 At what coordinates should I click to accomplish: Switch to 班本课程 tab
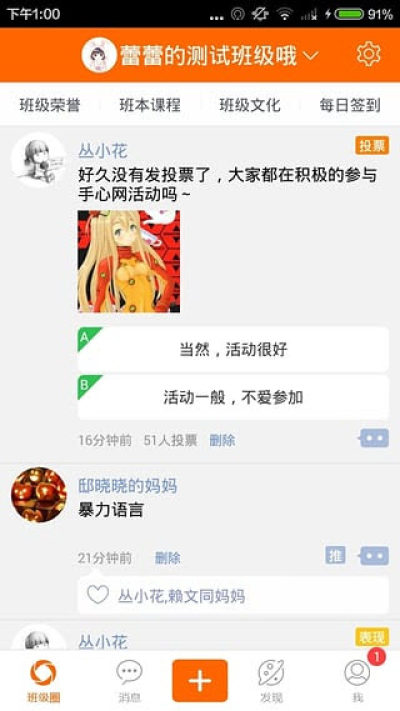click(150, 105)
